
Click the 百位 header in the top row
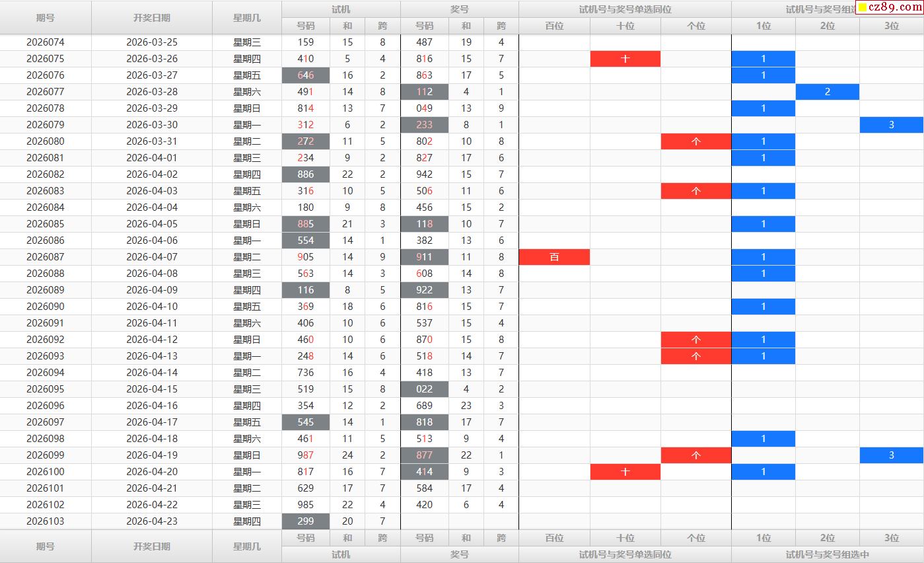click(554, 26)
